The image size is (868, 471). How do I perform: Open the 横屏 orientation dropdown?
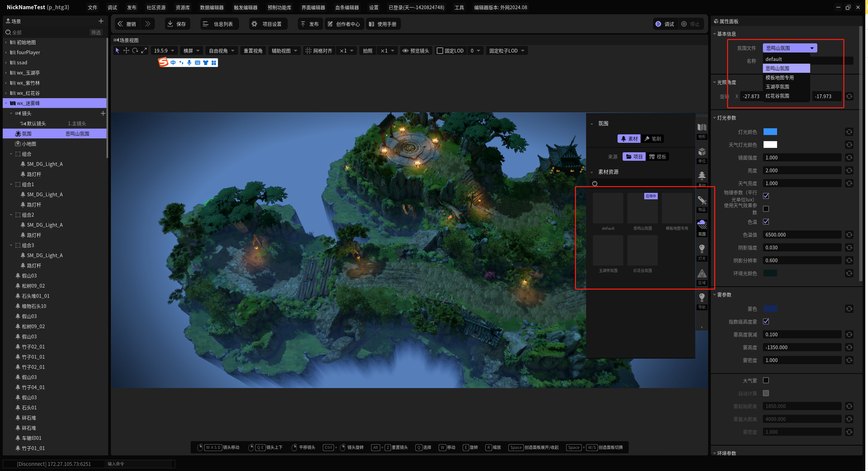pyautogui.click(x=191, y=51)
